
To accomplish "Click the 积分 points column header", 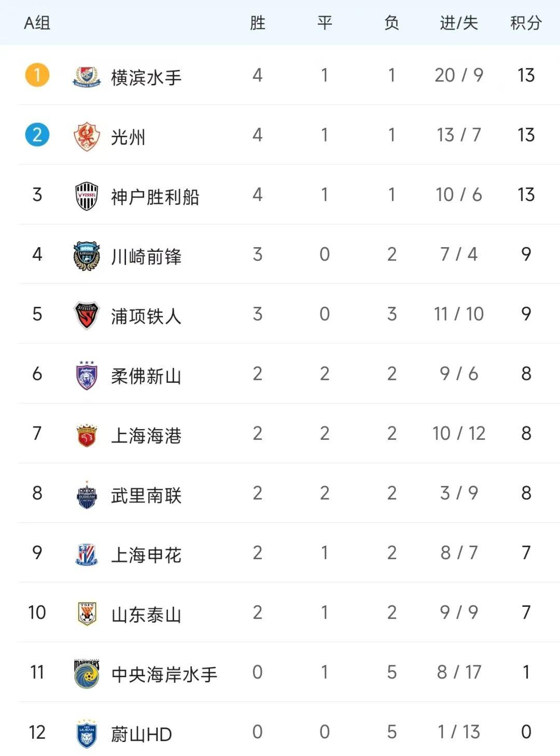I will (x=526, y=23).
